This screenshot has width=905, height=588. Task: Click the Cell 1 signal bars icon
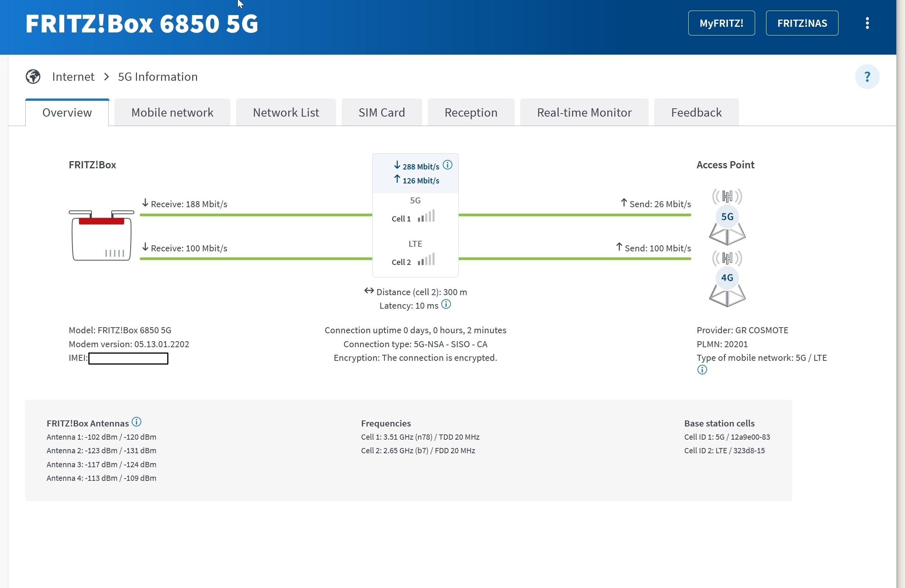tap(426, 216)
